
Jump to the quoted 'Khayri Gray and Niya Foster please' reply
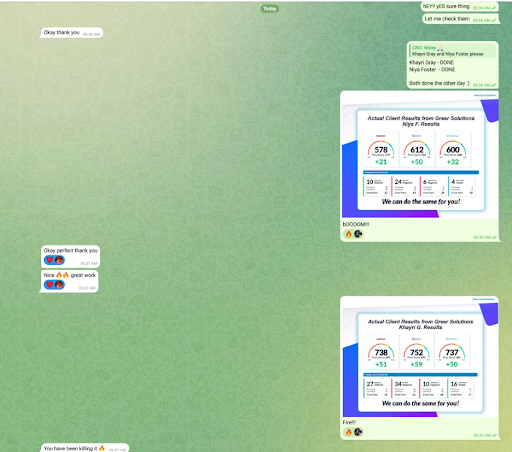(452, 51)
